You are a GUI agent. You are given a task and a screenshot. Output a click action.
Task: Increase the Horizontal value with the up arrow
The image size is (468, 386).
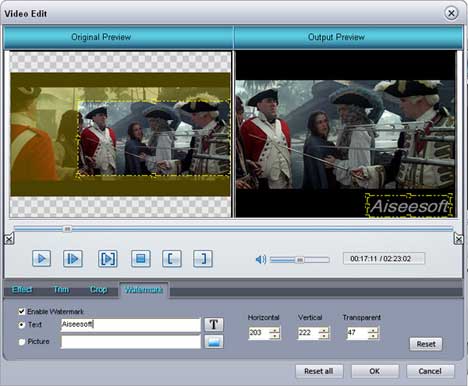tap(275, 330)
